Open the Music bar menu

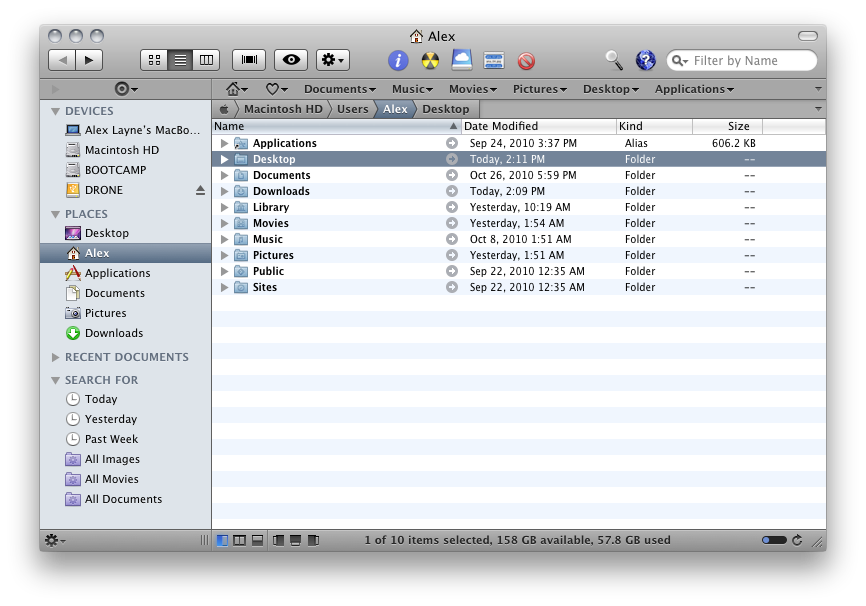point(412,89)
